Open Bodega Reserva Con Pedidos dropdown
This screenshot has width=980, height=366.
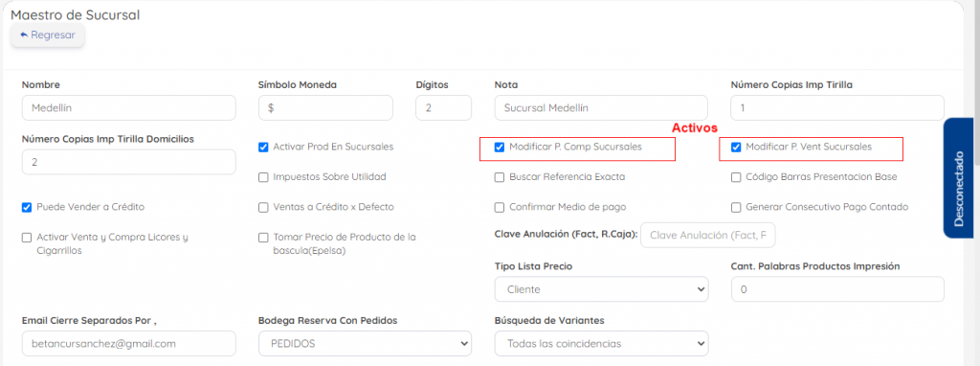[x=365, y=343]
